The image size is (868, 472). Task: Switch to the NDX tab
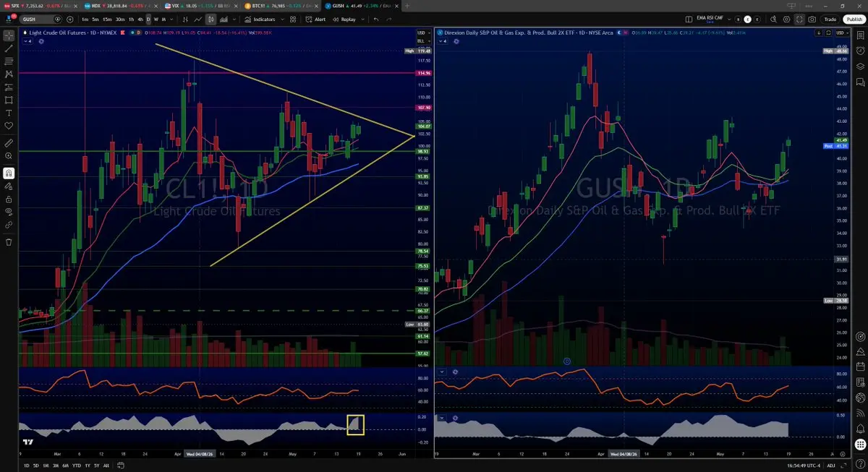(119, 5)
